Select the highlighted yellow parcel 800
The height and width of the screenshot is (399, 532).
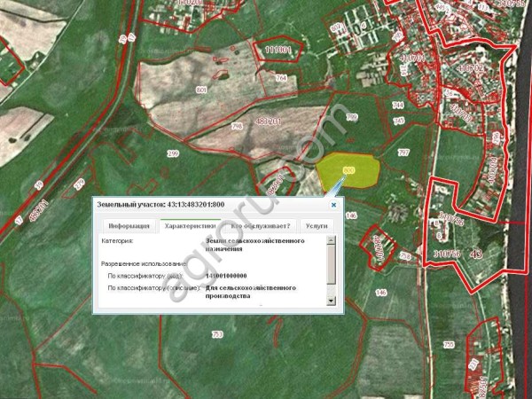(348, 170)
